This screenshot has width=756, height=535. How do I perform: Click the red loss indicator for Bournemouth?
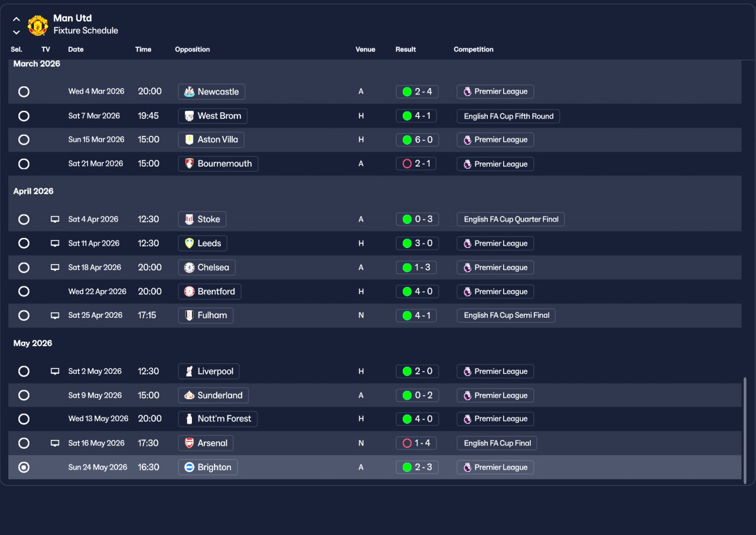tap(407, 164)
